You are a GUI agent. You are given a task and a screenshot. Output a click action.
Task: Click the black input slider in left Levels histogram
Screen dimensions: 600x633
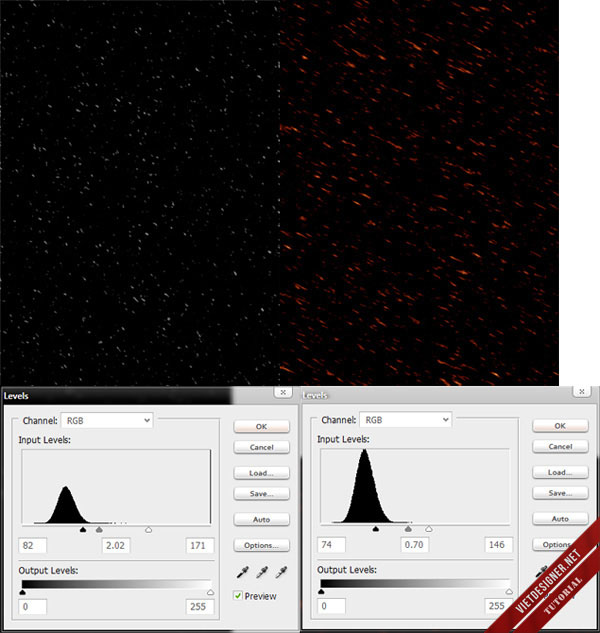[x=83, y=530]
